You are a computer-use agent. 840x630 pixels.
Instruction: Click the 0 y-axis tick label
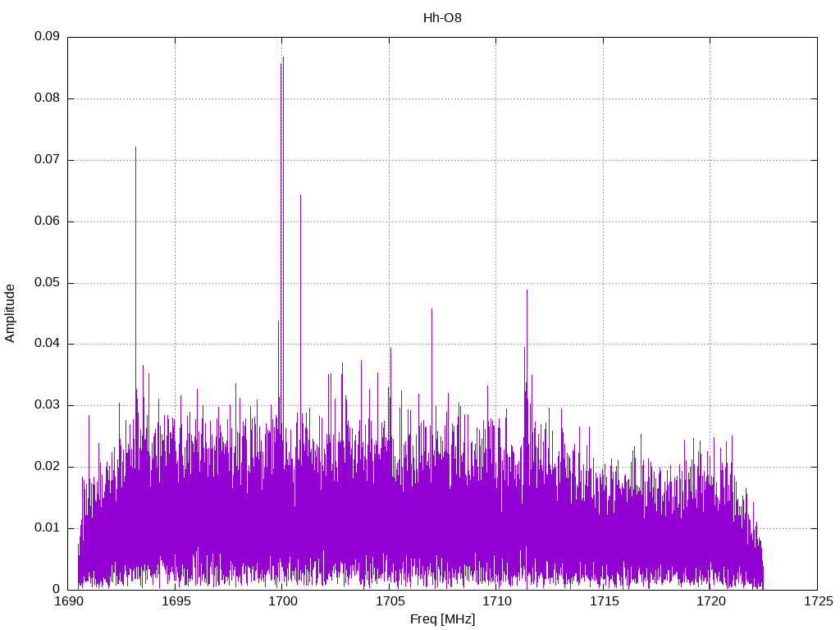(x=56, y=589)
